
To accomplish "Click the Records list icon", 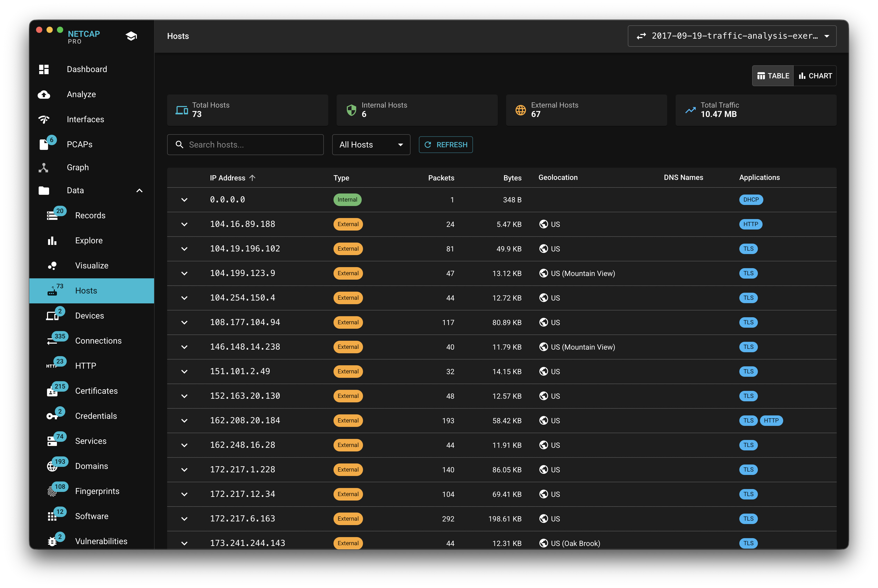I will tap(52, 216).
